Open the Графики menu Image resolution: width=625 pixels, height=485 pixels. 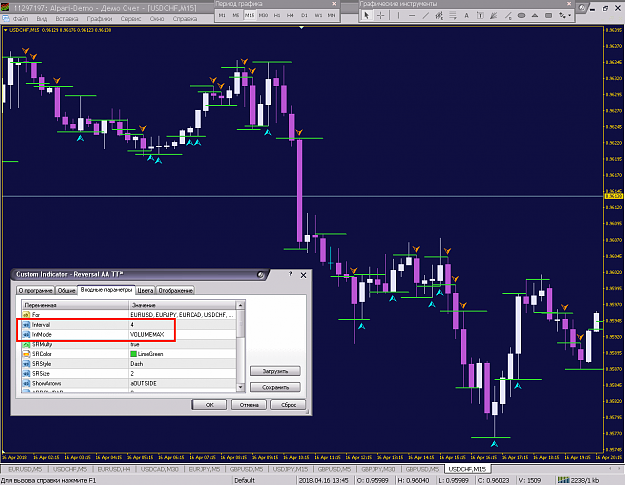(x=99, y=19)
